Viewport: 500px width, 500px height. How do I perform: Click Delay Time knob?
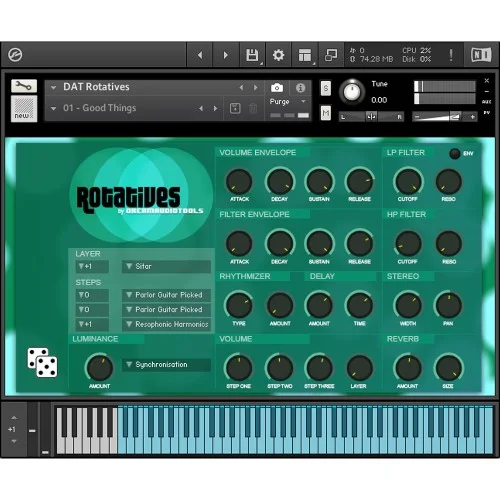pyautogui.click(x=360, y=305)
